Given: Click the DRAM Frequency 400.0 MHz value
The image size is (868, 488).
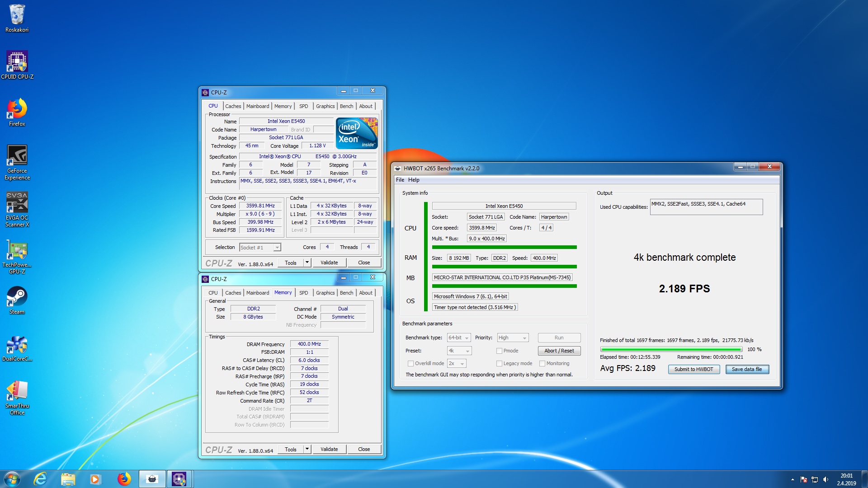Looking at the screenshot, I should pyautogui.click(x=309, y=344).
